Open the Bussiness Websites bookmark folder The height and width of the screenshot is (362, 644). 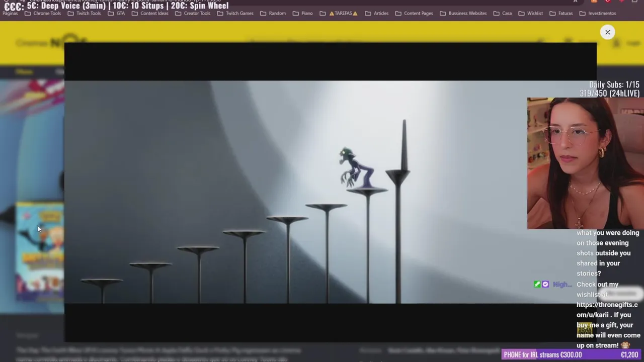(463, 13)
